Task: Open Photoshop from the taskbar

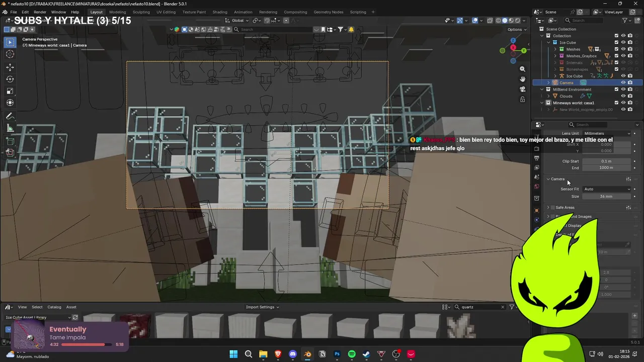Action: [337, 354]
